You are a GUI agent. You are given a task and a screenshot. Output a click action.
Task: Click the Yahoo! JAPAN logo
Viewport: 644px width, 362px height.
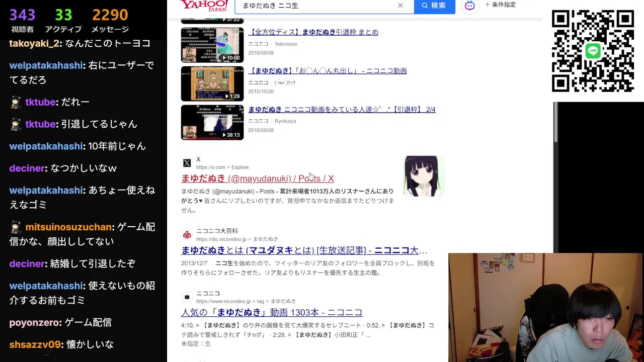(204, 6)
